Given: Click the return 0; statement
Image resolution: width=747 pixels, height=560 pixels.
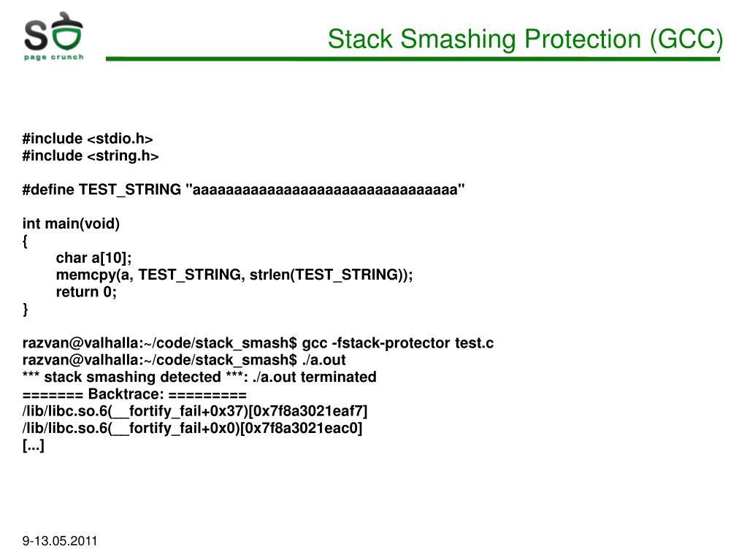Looking at the screenshot, I should (x=86, y=291).
